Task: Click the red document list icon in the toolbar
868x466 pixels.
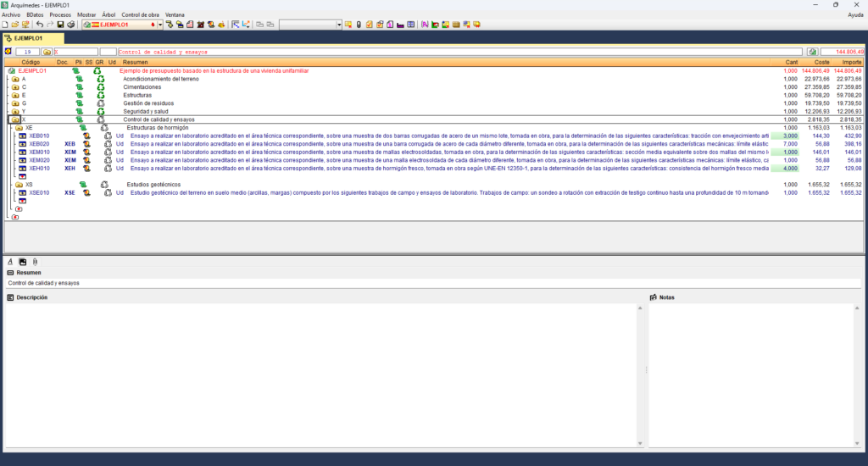Action: [190, 25]
